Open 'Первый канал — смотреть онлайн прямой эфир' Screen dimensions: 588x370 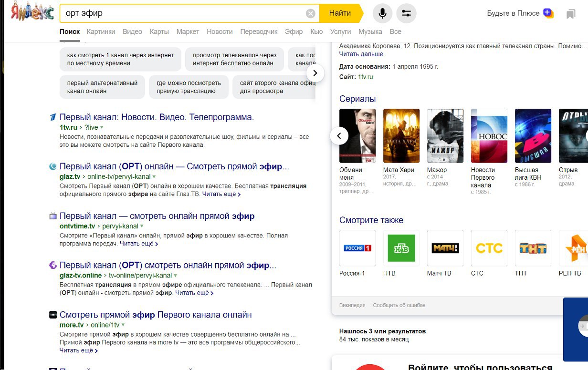point(157,216)
